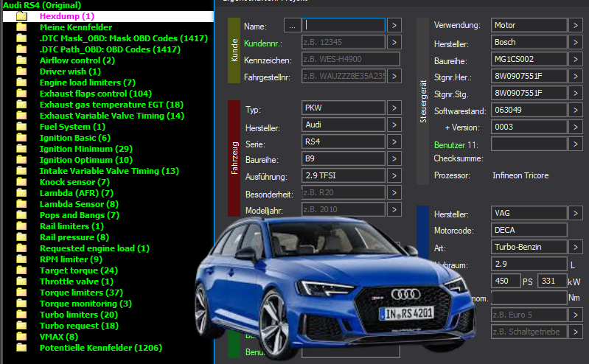589x364 pixels.
Task: Select Ignition Minimum (29) entry
Action: point(86,149)
